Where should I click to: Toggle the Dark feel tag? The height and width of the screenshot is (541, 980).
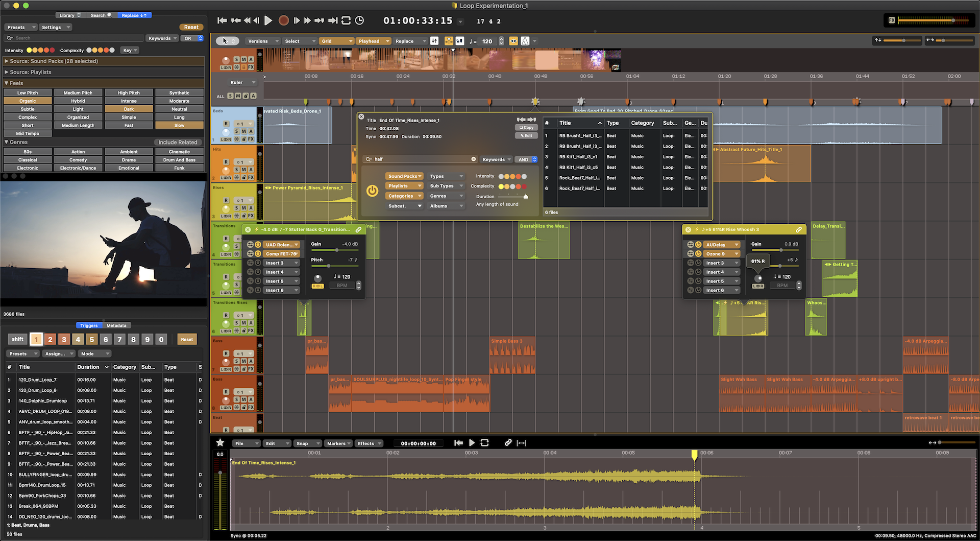tap(129, 109)
